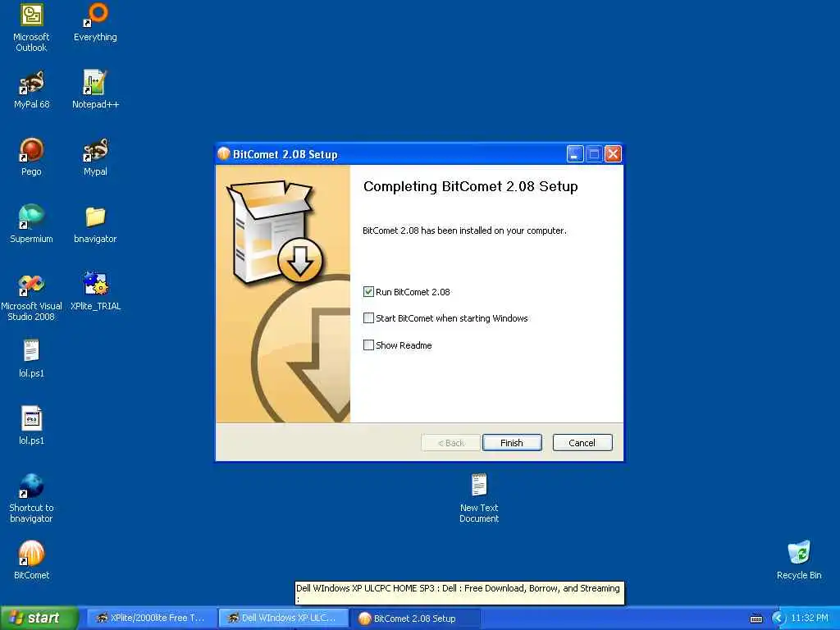Screen dimensions: 840x630
Task: Expand hidden tray icons with the arrow
Action: 778,619
